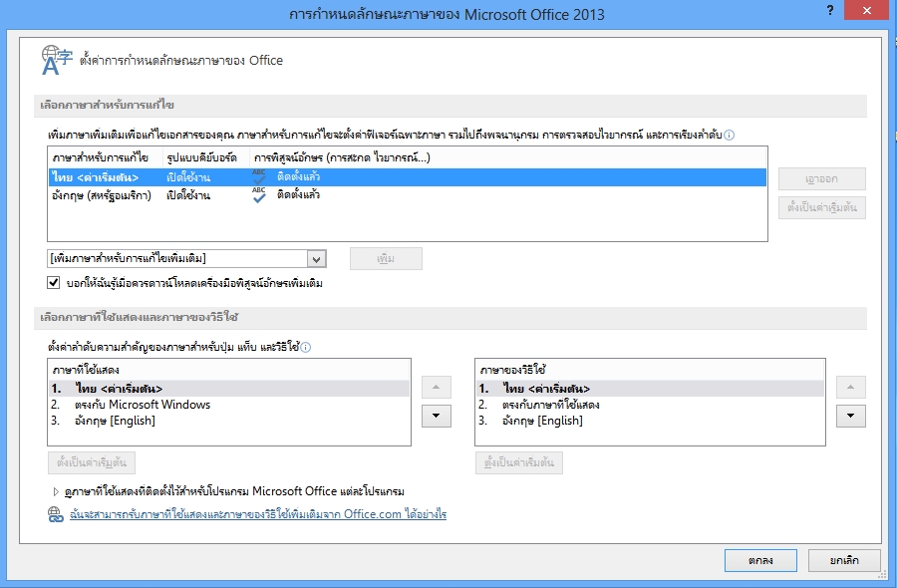Select 1. ไทย <ค่าเริ่มต้น> in help language list
The image size is (897, 588).
pyautogui.click(x=650, y=389)
